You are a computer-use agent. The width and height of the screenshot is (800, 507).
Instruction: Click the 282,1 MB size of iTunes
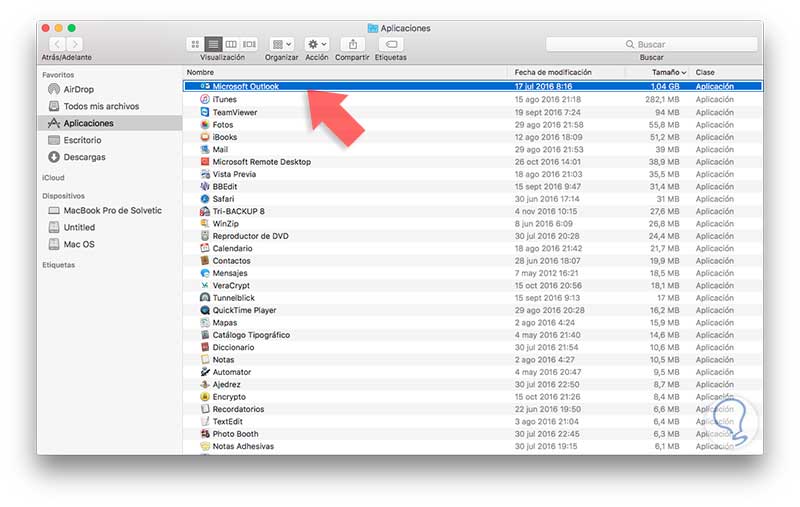(x=662, y=99)
